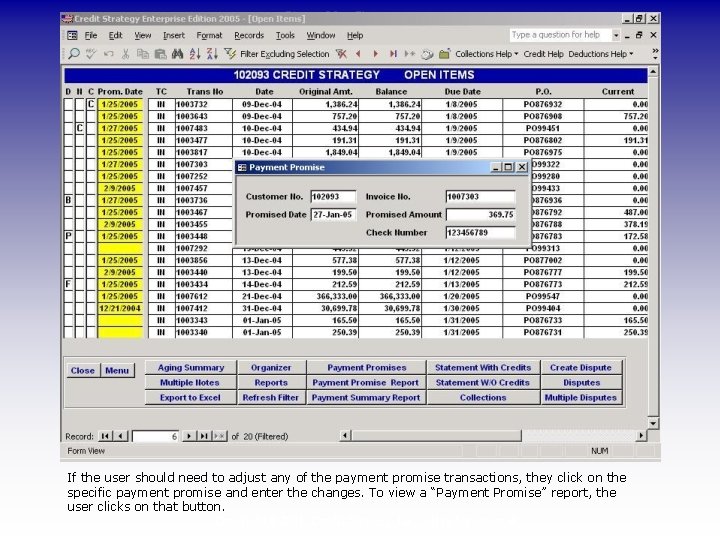Open the Format menu
The height and width of the screenshot is (540, 720).
coord(209,35)
